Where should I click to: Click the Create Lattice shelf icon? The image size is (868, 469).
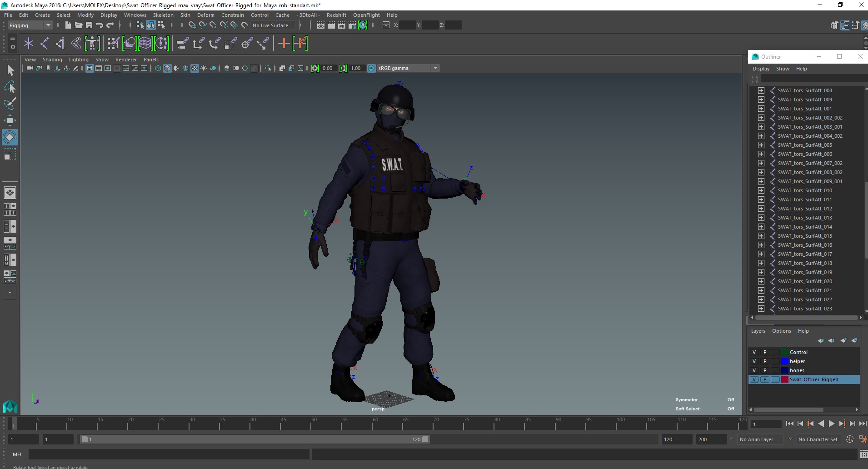[x=145, y=44]
